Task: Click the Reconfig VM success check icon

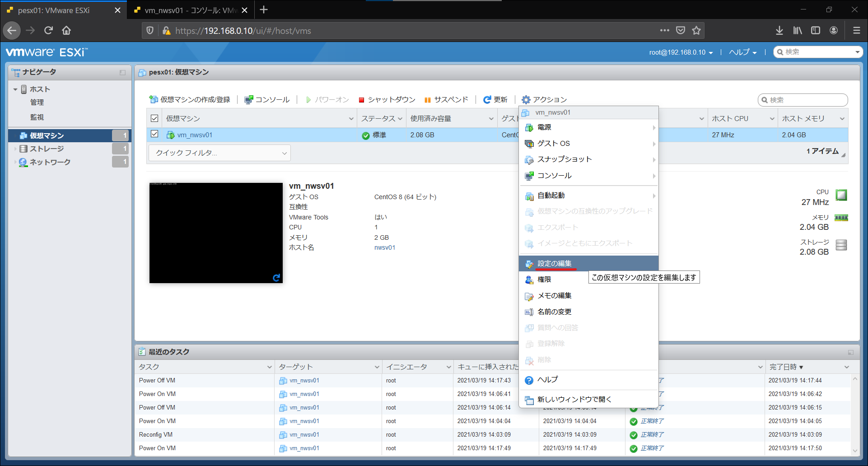Action: [x=634, y=435]
